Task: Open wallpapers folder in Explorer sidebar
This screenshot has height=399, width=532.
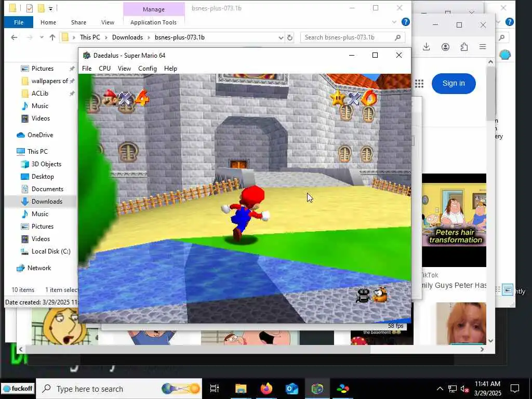Action: [49, 81]
